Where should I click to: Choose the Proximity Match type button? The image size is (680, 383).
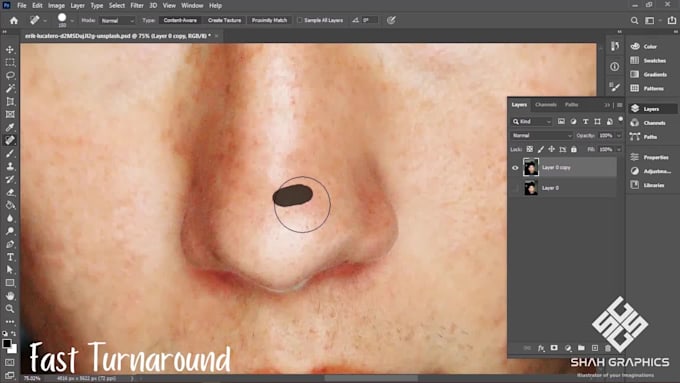[269, 20]
